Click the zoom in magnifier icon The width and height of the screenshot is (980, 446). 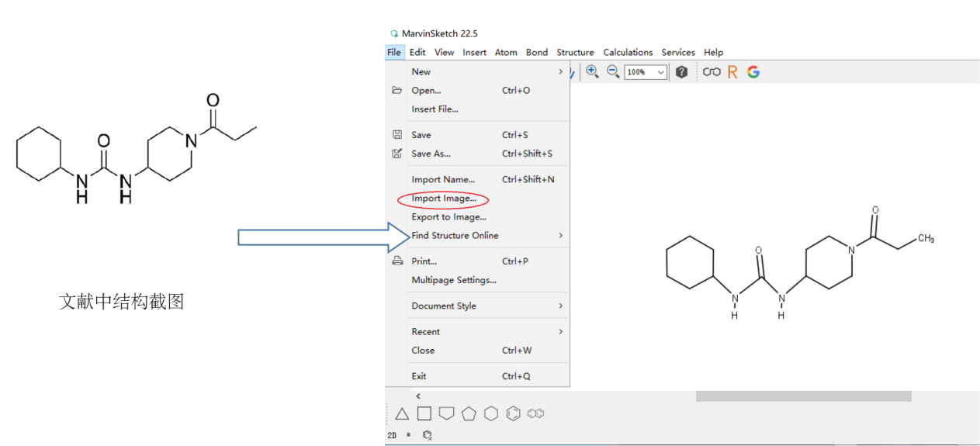click(592, 71)
